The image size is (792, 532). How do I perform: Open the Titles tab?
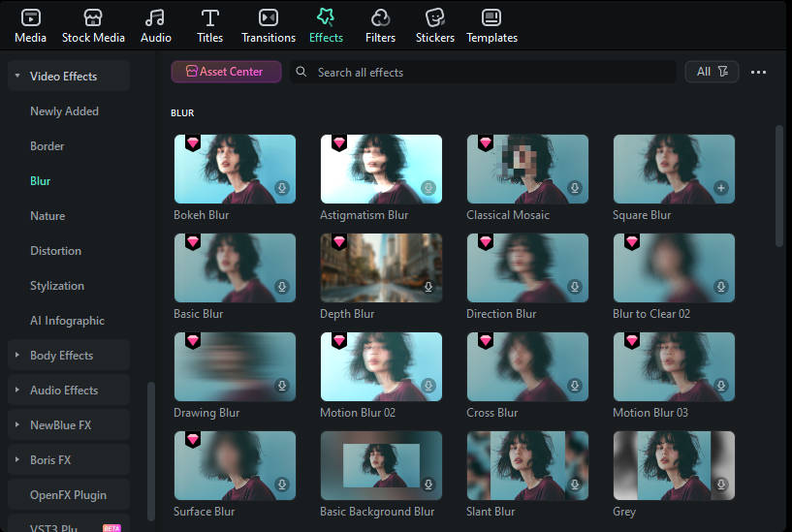[x=209, y=26]
